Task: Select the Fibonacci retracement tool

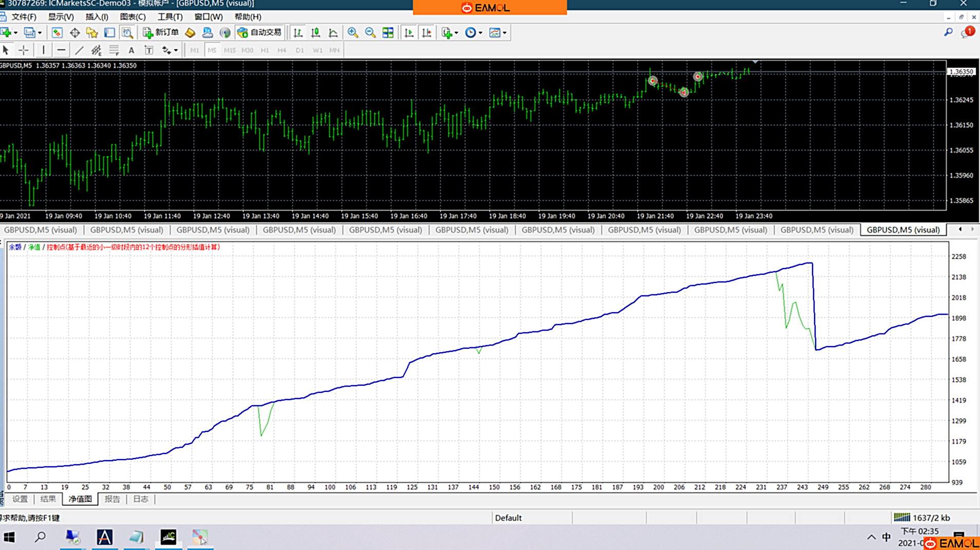Action: coord(114,50)
